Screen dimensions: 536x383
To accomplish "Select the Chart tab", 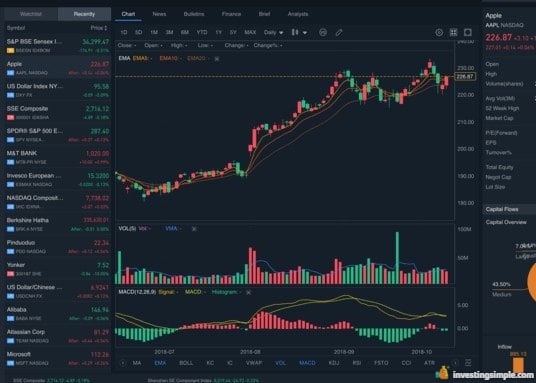I will pos(128,14).
